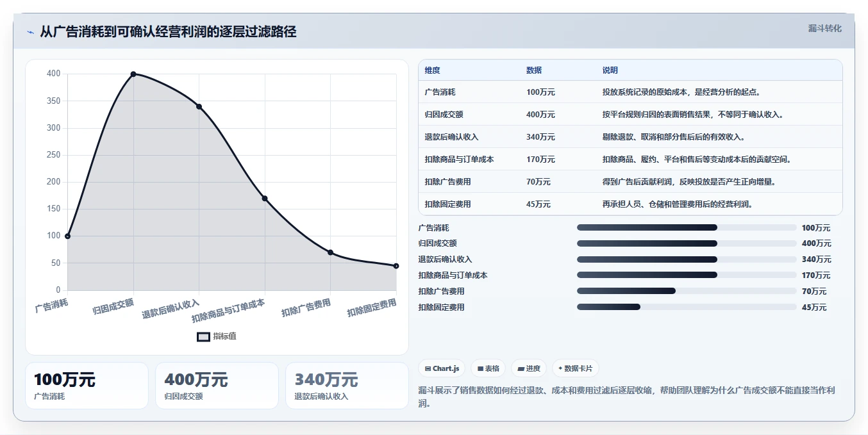The width and height of the screenshot is (868, 435).
Task: Click the y-axis label 400
Action: (54, 74)
